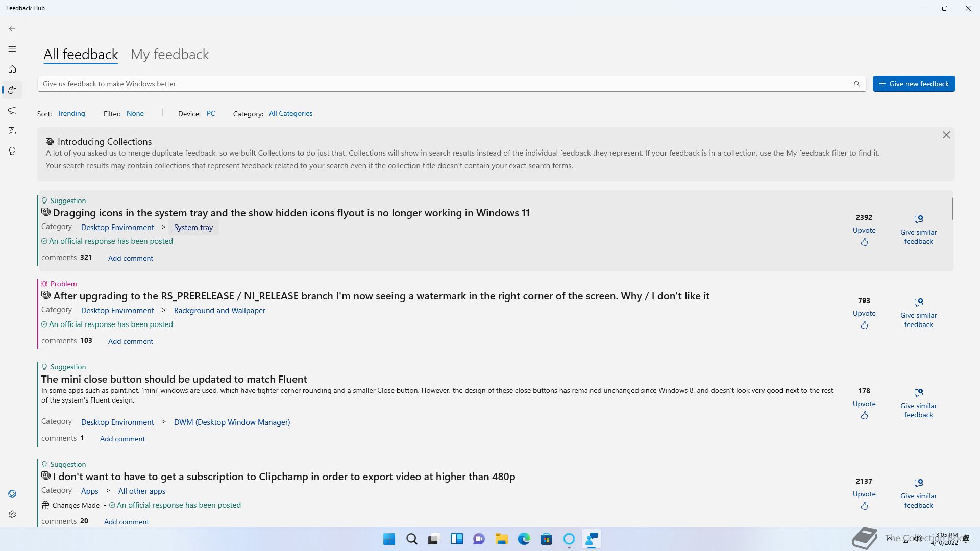Screen dimensions: 980x551
Task: Open Achievements badge icon in sidebar
Action: coord(12,151)
